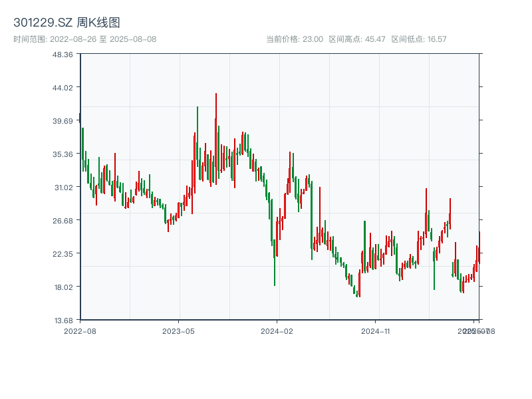
Task: Click the range high label 区间高点: 45.47
Action: 357,39
